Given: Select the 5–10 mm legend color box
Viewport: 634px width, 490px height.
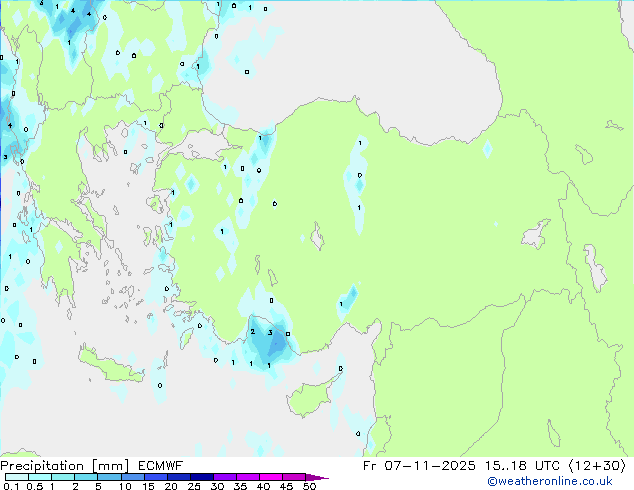Looking at the screenshot, I should tap(109, 477).
